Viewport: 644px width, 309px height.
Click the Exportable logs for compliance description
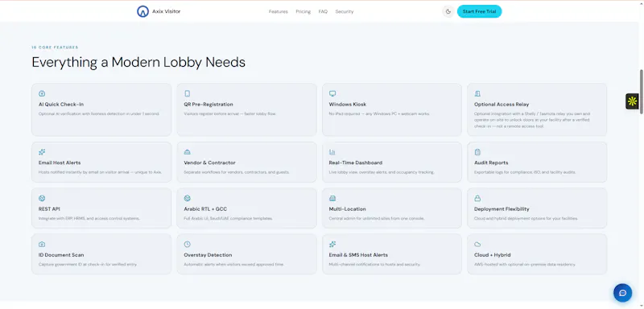tap(525, 172)
